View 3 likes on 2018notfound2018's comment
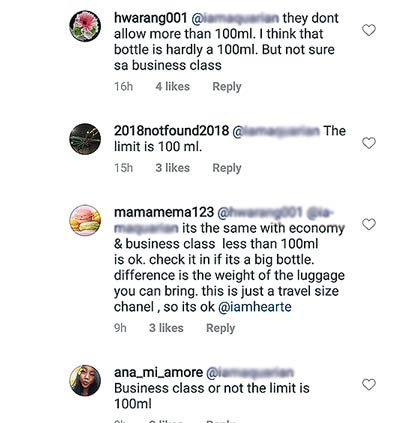Screen dimensions: 398x423 172,168
